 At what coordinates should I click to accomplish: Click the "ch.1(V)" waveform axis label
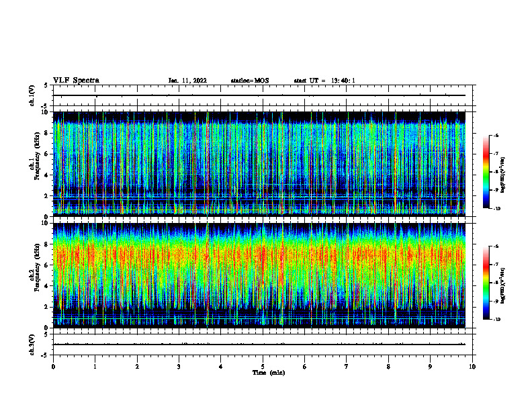(x=32, y=95)
